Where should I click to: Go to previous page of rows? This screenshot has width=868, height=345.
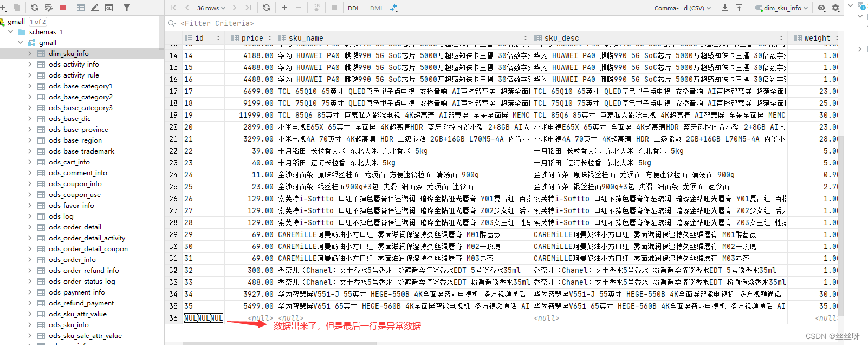[x=187, y=8]
